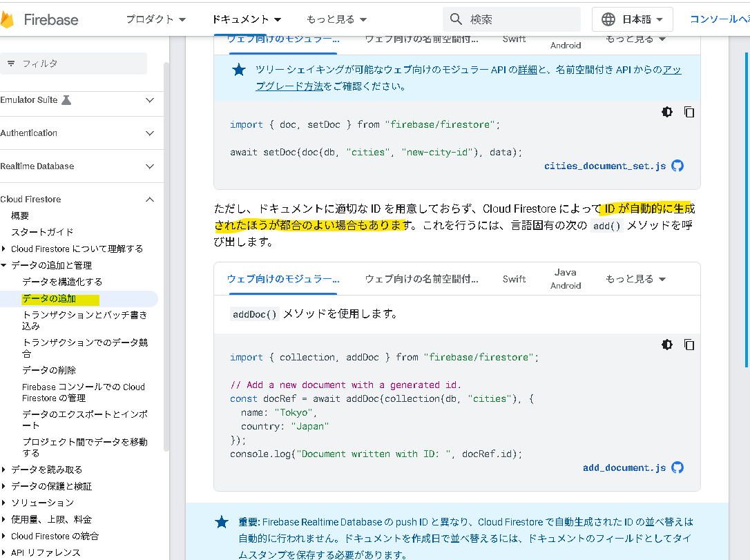Open the もっと見る header menu

pyautogui.click(x=336, y=19)
